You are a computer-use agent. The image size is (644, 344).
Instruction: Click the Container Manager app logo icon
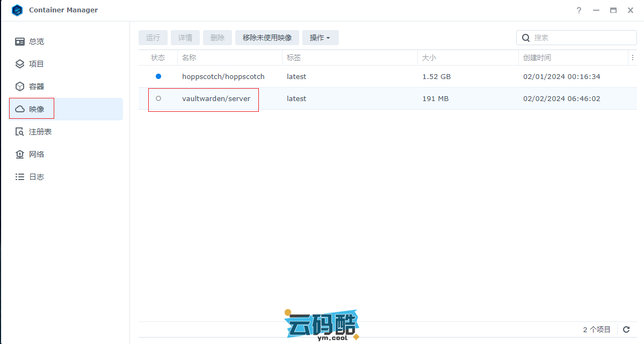[x=17, y=10]
